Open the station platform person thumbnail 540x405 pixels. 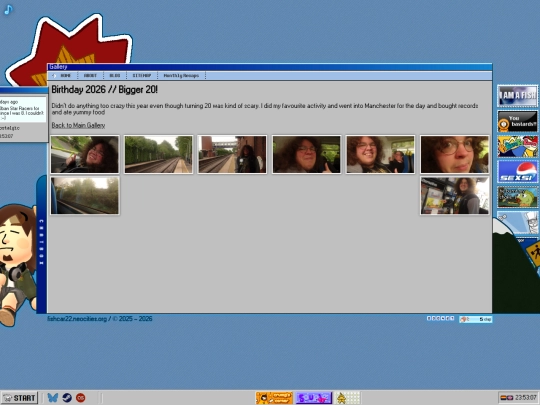pyautogui.click(x=232, y=154)
